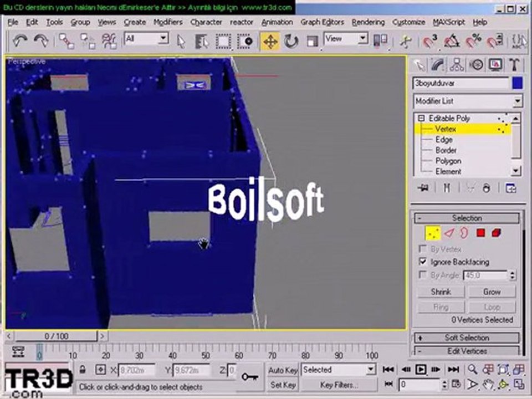Activate the Select and Rotate tool
The width and height of the screenshot is (532, 399).
[291, 42]
